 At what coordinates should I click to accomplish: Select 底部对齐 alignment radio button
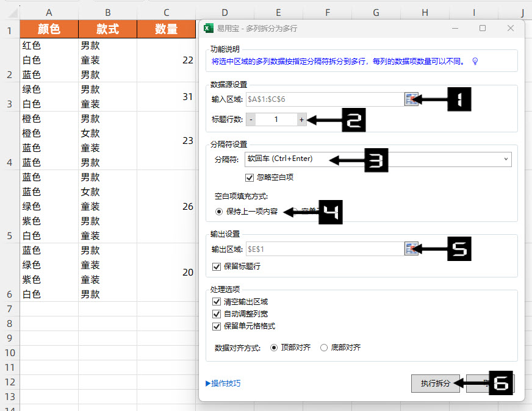point(324,348)
